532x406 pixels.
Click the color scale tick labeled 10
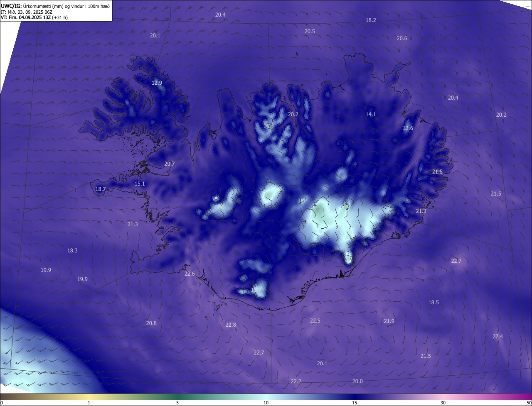[x=266, y=403]
